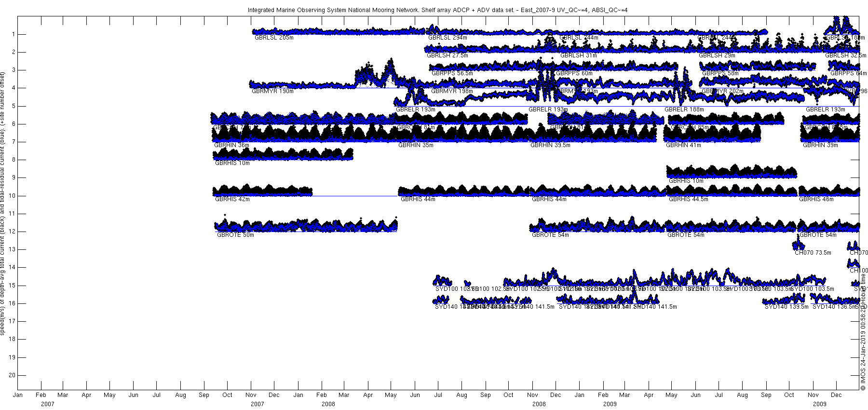Pick the GBRMYR 190m label
868x410 pixels.
pos(272,91)
